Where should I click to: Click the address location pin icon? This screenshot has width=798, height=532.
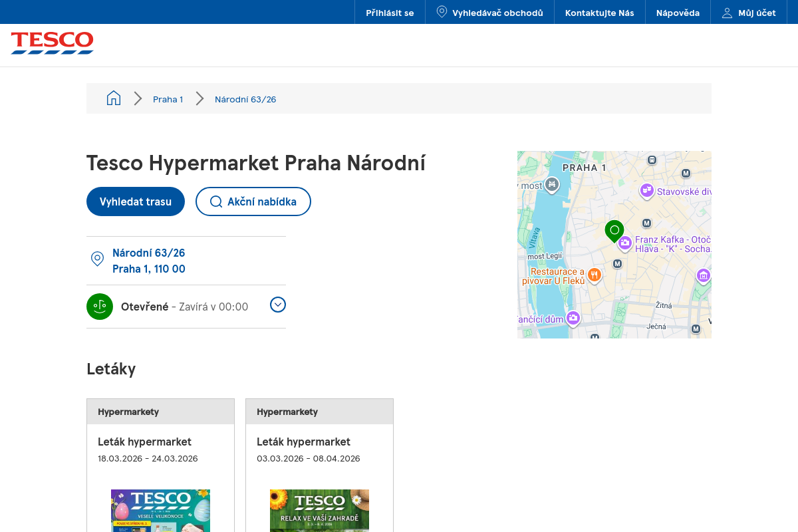tap(97, 259)
